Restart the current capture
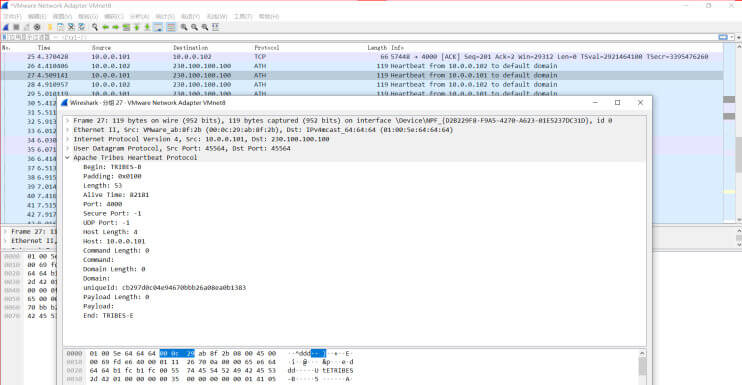 [x=27, y=27]
